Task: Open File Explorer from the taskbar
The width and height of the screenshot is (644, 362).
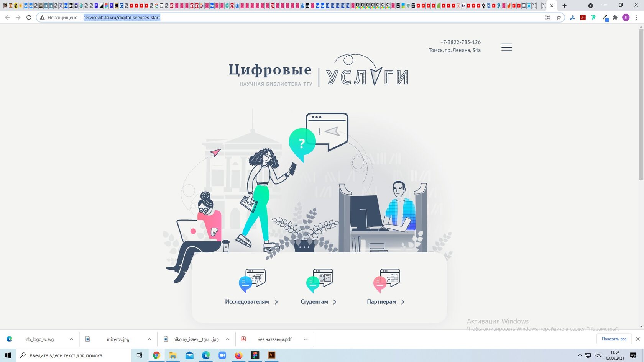Action: tap(173, 355)
